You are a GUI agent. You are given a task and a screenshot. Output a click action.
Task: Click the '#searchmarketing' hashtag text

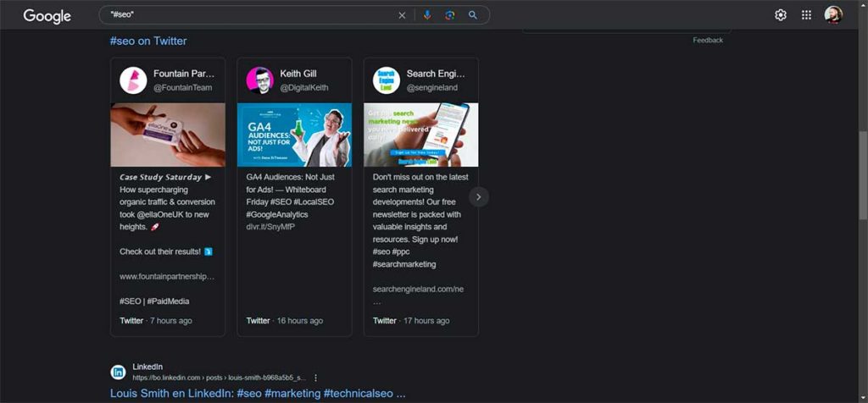pyautogui.click(x=404, y=264)
